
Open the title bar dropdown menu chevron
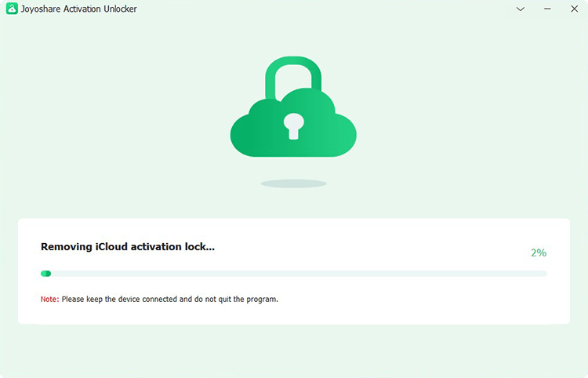(520, 9)
